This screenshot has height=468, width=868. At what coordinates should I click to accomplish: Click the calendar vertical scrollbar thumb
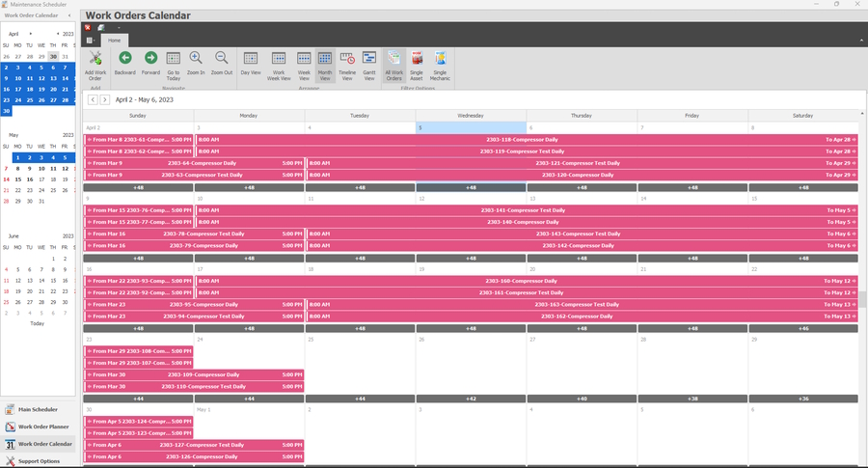862,299
